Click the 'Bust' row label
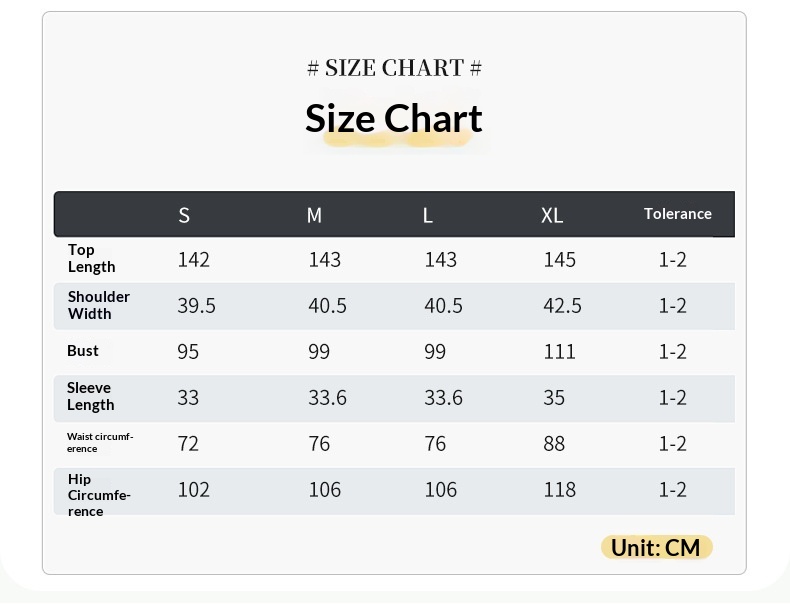The image size is (790, 608). (83, 351)
